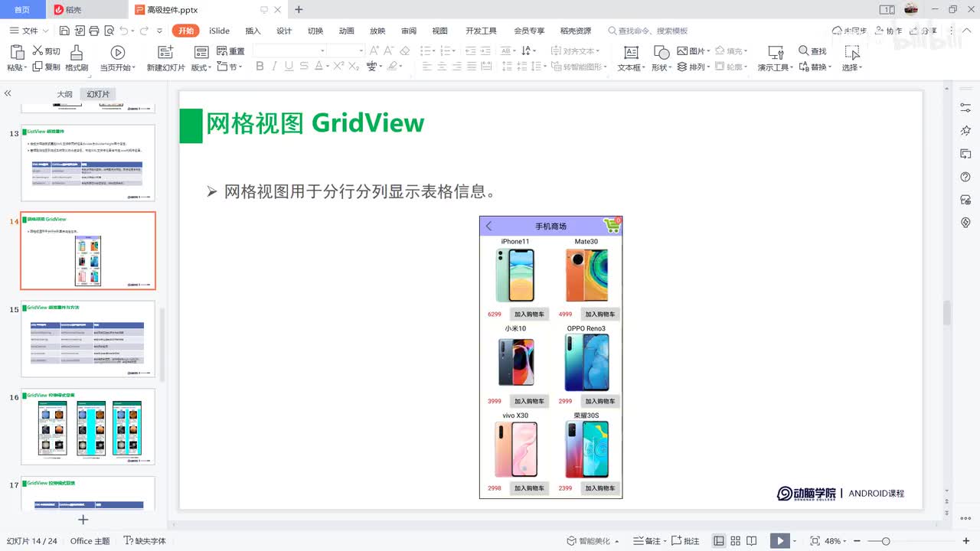The height and width of the screenshot is (551, 980).
Task: Click the Print icon in quick toolbar
Action: pos(93,31)
